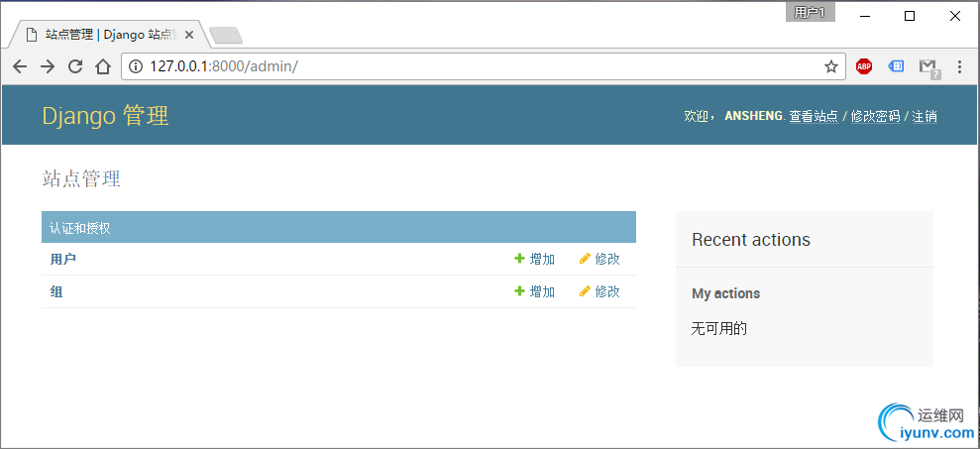This screenshot has width=980, height=449.
Task: Log out via 注销 link
Action: 924,116
